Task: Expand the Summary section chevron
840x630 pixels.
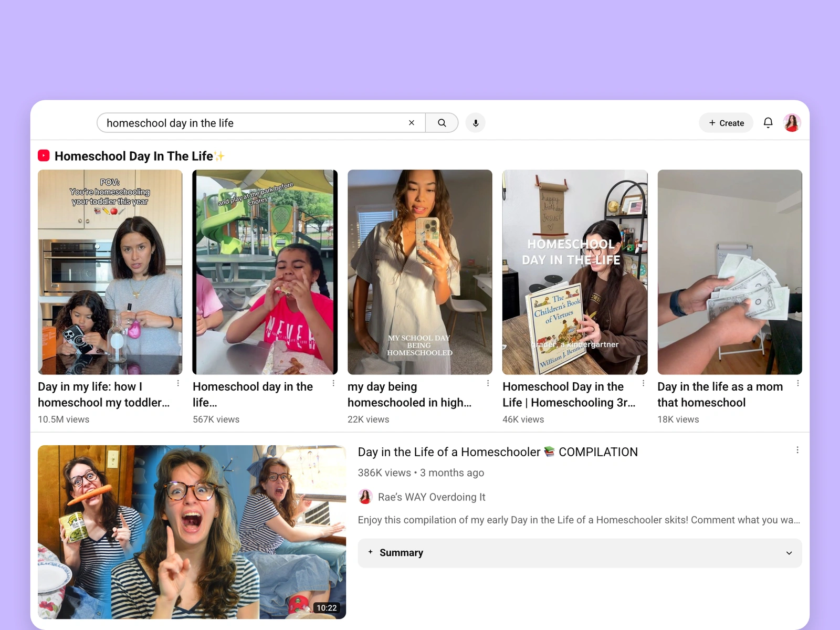Action: 789,553
